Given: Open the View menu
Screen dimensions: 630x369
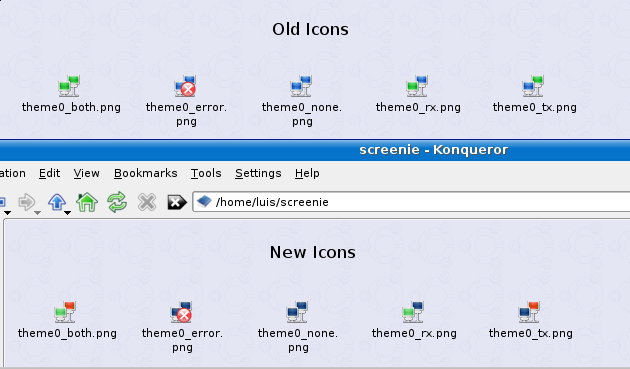Looking at the screenshot, I should (x=86, y=173).
